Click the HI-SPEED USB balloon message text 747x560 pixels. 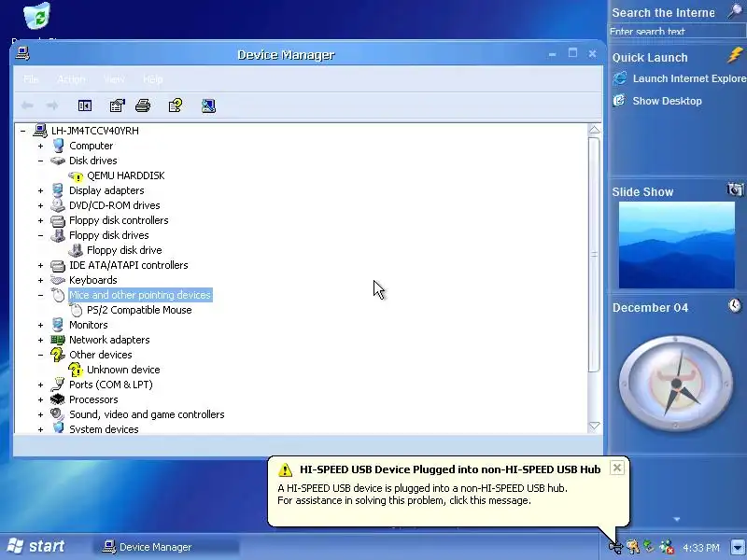point(422,495)
